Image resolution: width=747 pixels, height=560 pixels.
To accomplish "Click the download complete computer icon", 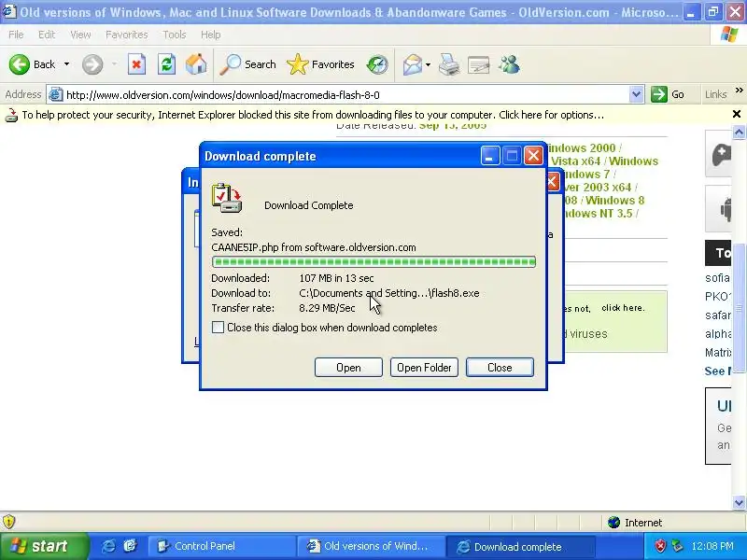I will (x=227, y=198).
